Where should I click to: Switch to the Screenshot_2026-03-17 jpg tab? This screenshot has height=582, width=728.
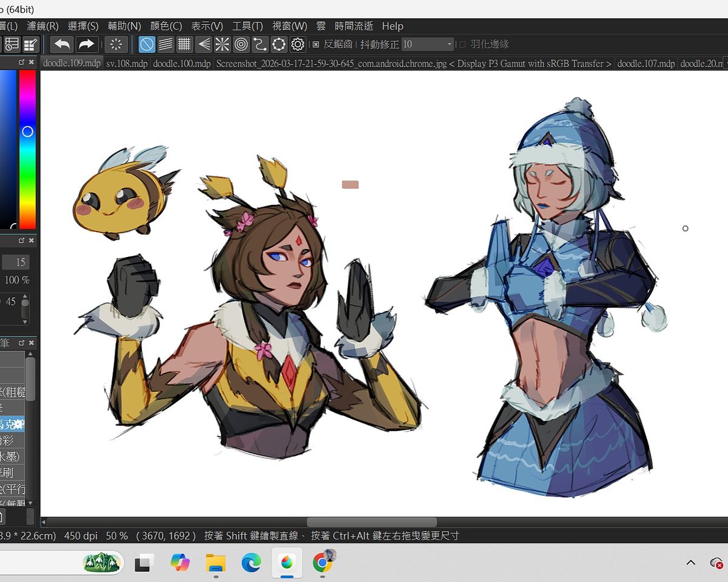click(414, 63)
